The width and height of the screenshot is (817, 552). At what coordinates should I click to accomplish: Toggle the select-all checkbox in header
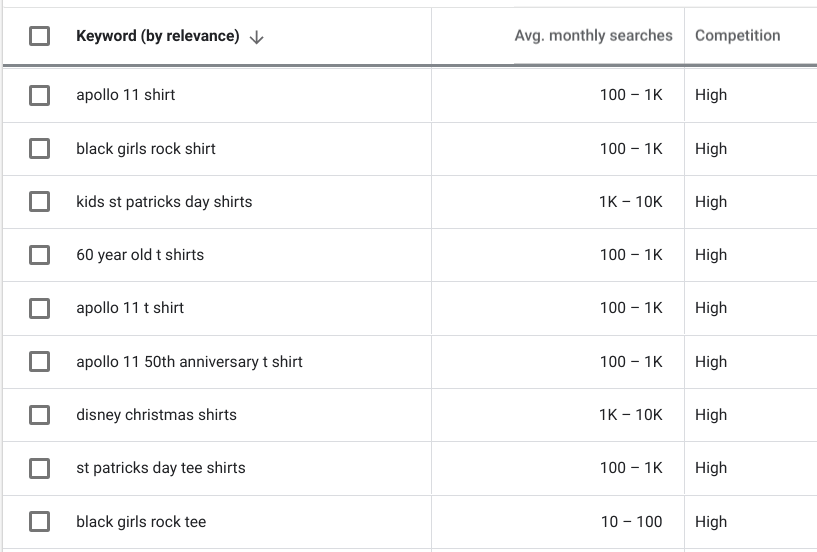40,36
